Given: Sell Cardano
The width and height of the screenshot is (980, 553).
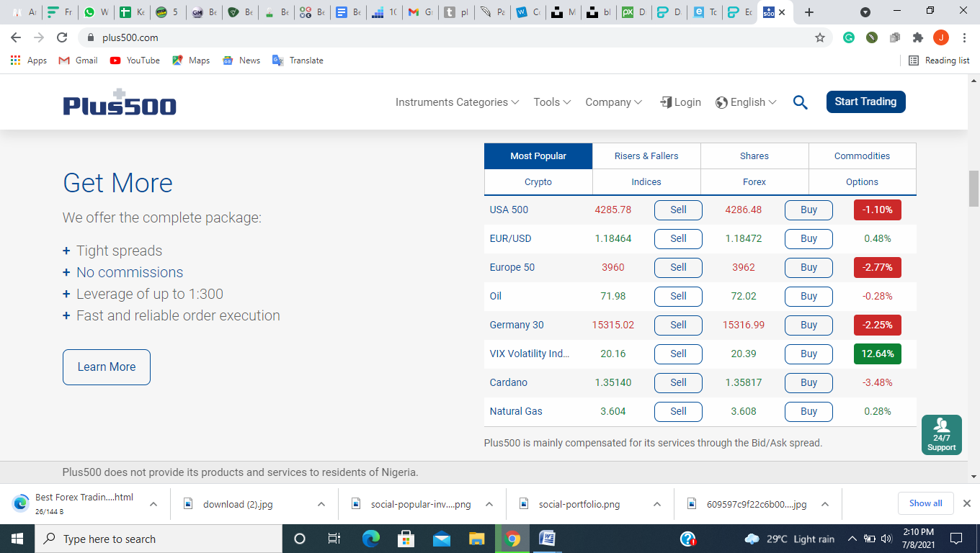Looking at the screenshot, I should tap(678, 383).
